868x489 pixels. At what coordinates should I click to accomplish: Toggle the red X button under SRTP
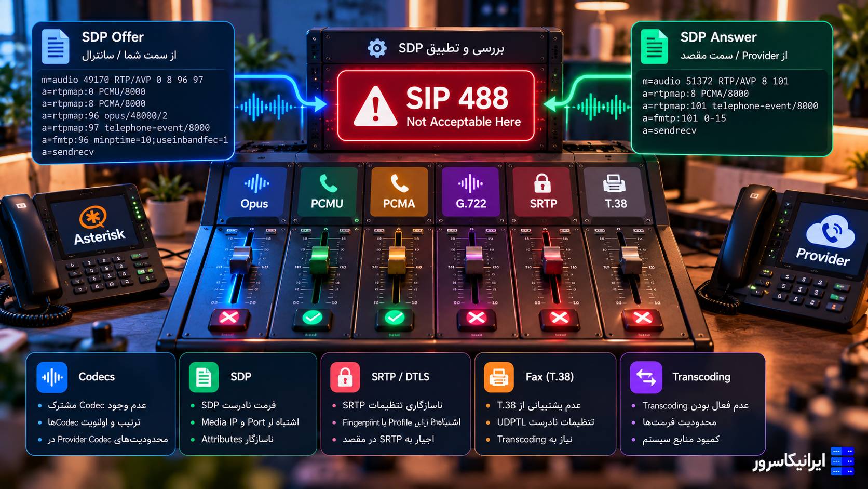(559, 318)
